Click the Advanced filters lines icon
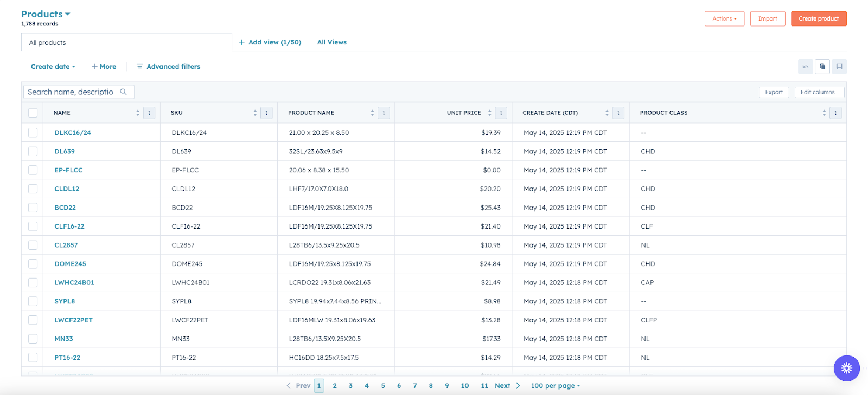 point(139,67)
